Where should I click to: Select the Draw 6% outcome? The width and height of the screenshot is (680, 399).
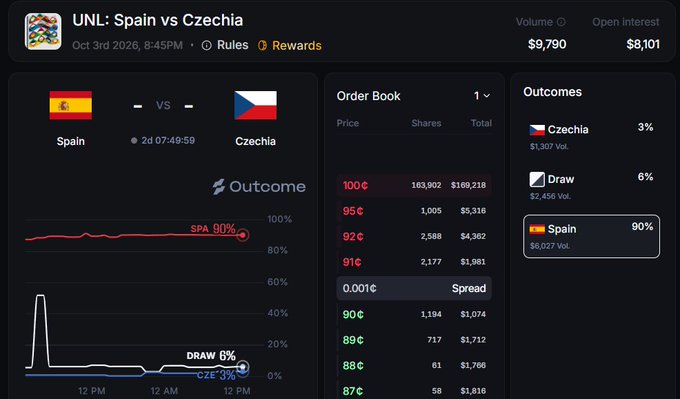tap(592, 186)
